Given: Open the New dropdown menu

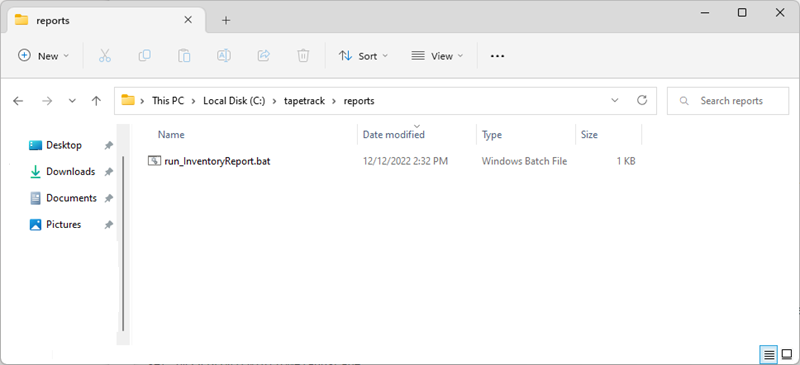Looking at the screenshot, I should [x=43, y=56].
